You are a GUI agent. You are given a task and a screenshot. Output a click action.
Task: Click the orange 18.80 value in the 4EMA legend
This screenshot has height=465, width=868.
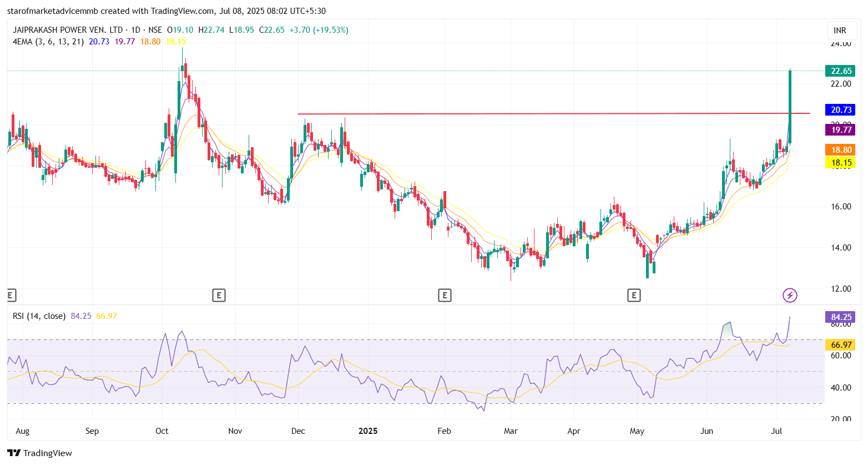(x=150, y=42)
